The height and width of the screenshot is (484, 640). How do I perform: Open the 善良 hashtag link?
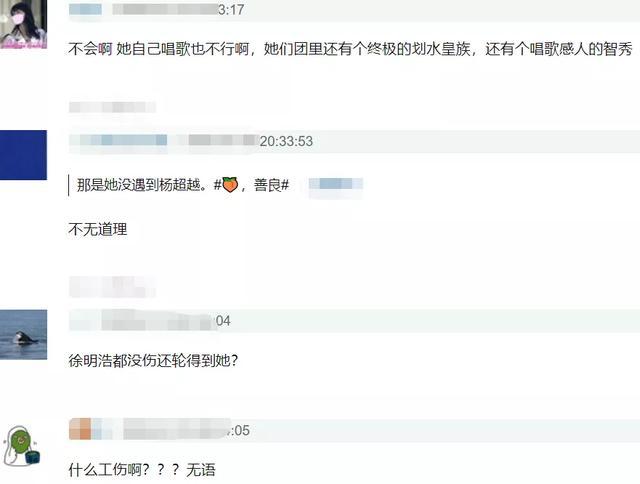pyautogui.click(x=271, y=185)
